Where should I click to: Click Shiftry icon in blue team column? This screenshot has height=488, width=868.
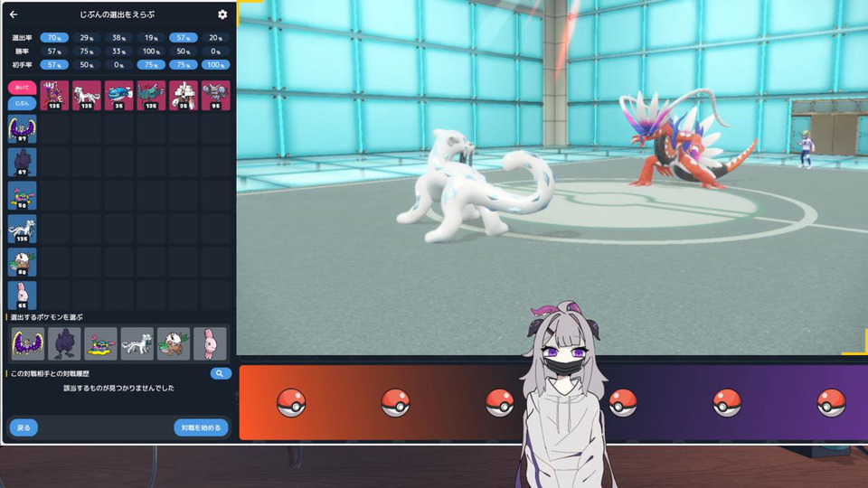click(x=22, y=262)
